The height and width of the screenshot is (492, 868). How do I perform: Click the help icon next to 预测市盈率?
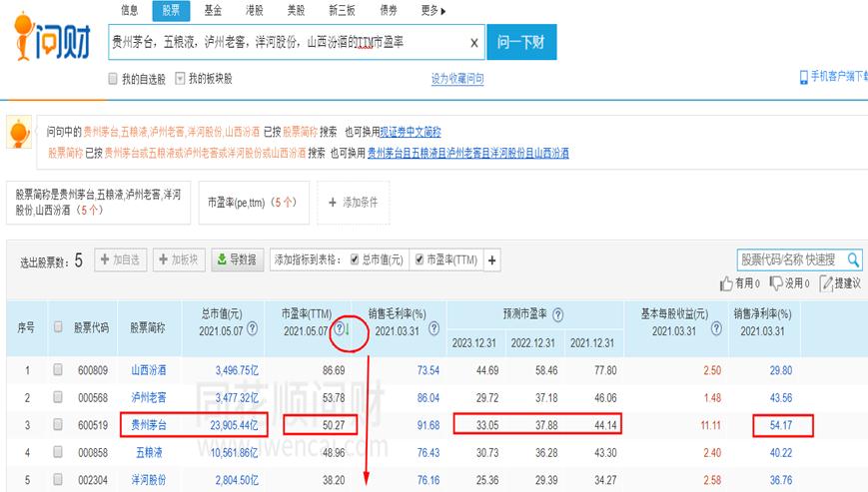coord(557,315)
